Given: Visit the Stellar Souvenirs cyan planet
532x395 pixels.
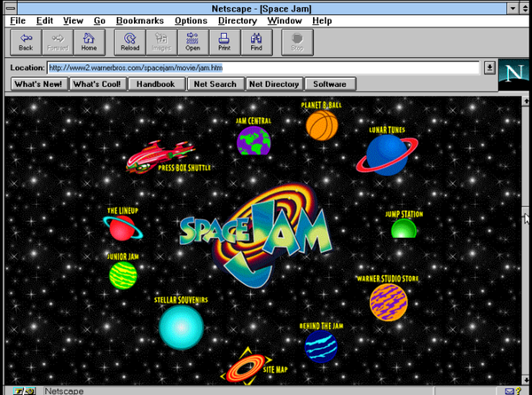Looking at the screenshot, I should pyautogui.click(x=181, y=327).
